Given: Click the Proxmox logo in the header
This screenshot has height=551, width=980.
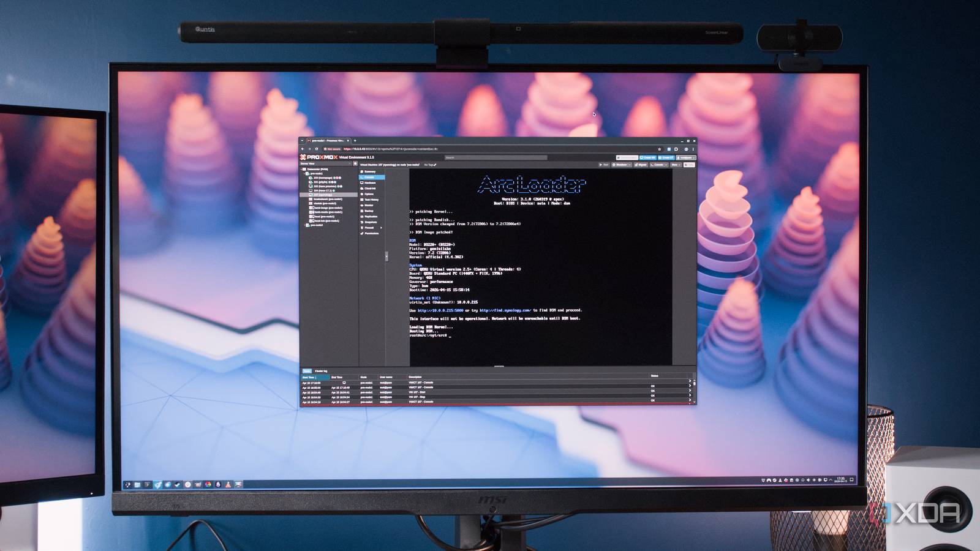Looking at the screenshot, I should (318, 157).
